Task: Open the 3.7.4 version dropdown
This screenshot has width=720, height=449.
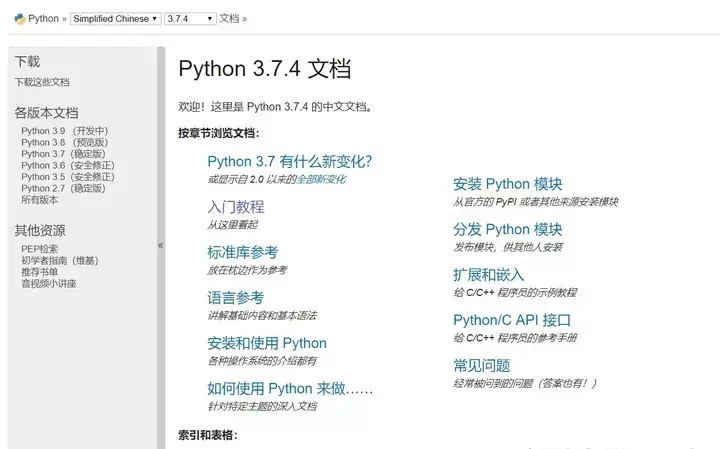Action: click(x=190, y=19)
